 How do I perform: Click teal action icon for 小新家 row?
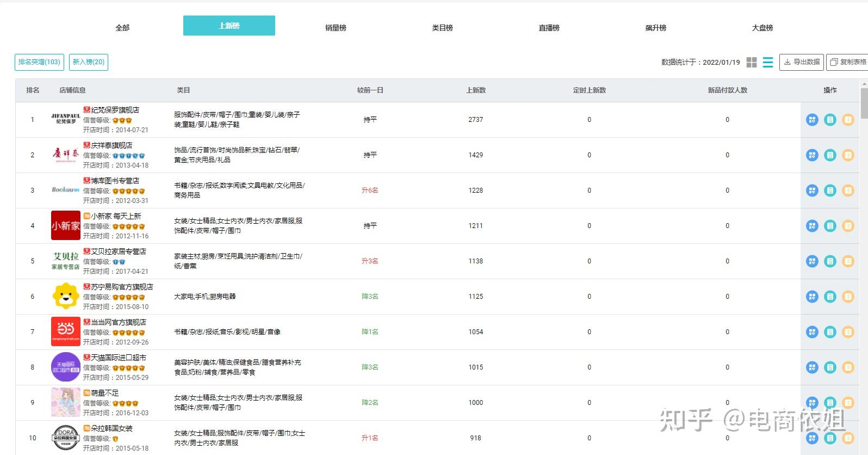click(830, 226)
